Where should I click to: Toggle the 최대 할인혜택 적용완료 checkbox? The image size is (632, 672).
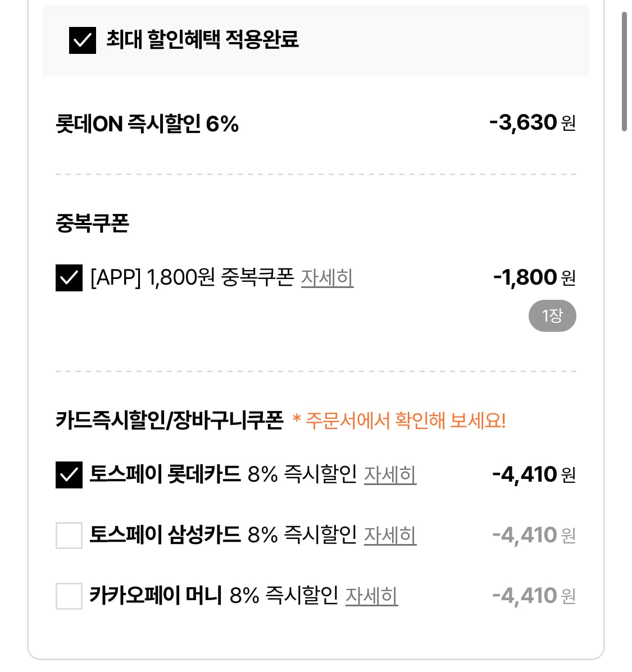point(83,40)
